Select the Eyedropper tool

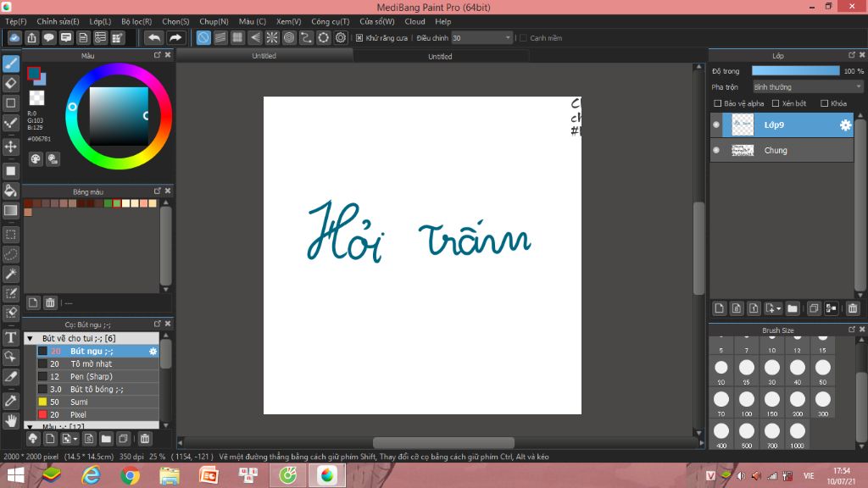11,401
